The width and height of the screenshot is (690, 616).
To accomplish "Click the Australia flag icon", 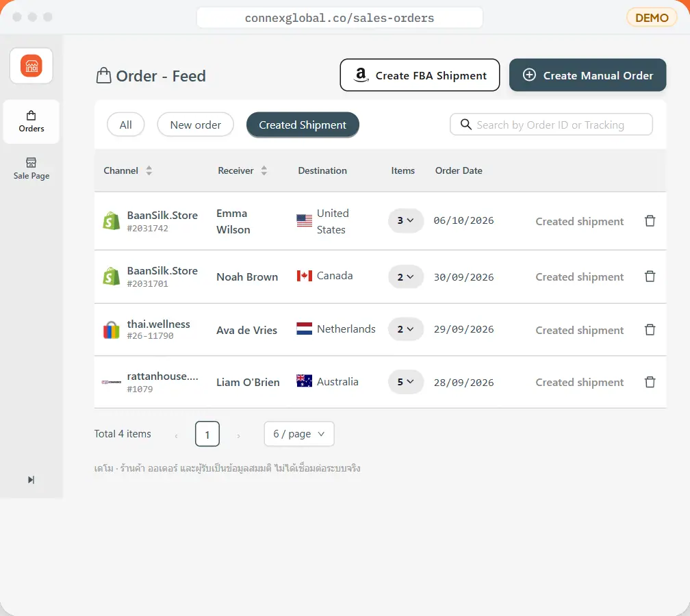I will [304, 381].
